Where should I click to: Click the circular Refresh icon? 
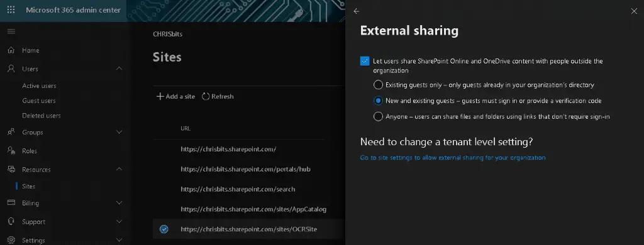206,97
